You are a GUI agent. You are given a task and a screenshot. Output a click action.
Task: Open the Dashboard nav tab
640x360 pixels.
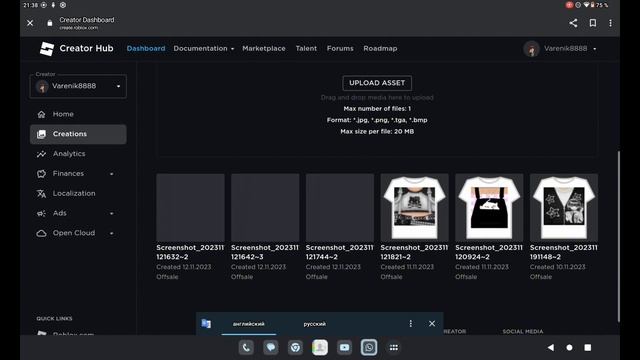[146, 48]
